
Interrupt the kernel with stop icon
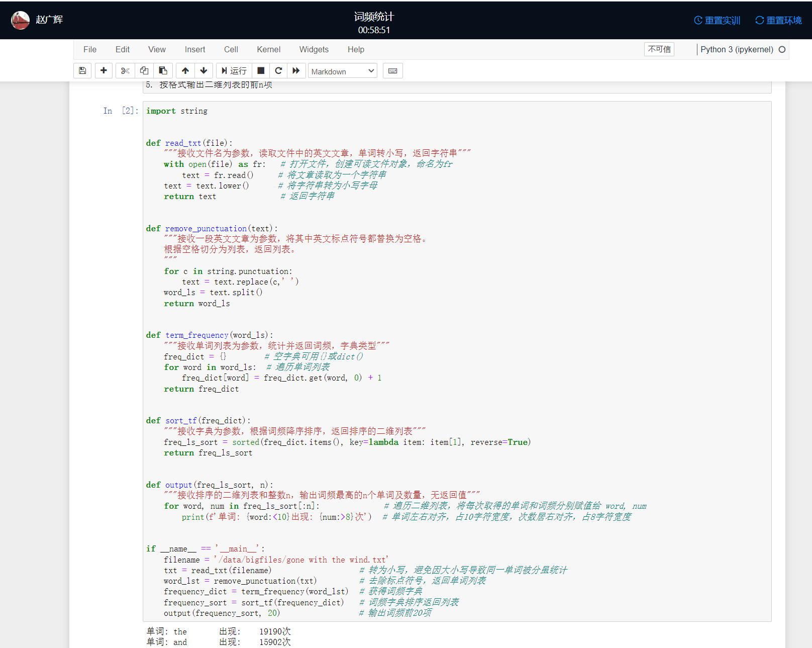[261, 71]
